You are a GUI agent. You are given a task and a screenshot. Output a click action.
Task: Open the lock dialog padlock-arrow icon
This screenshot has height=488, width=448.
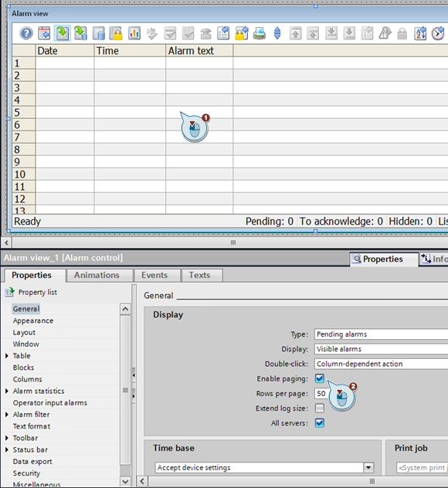242,33
